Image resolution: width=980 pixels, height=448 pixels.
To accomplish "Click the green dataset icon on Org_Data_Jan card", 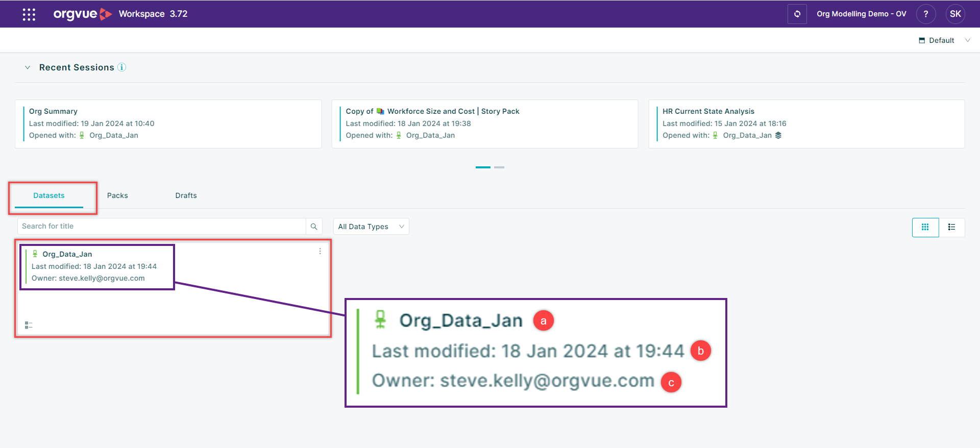I will 35,254.
